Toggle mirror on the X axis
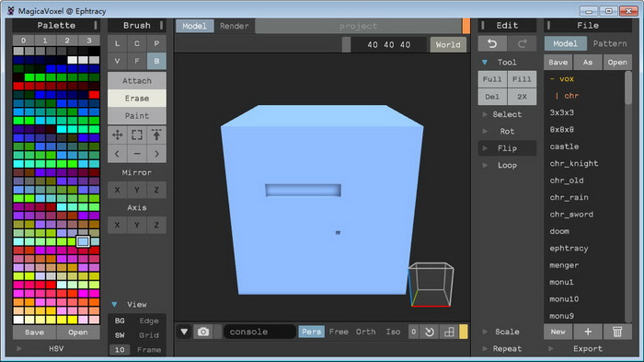 tap(118, 190)
